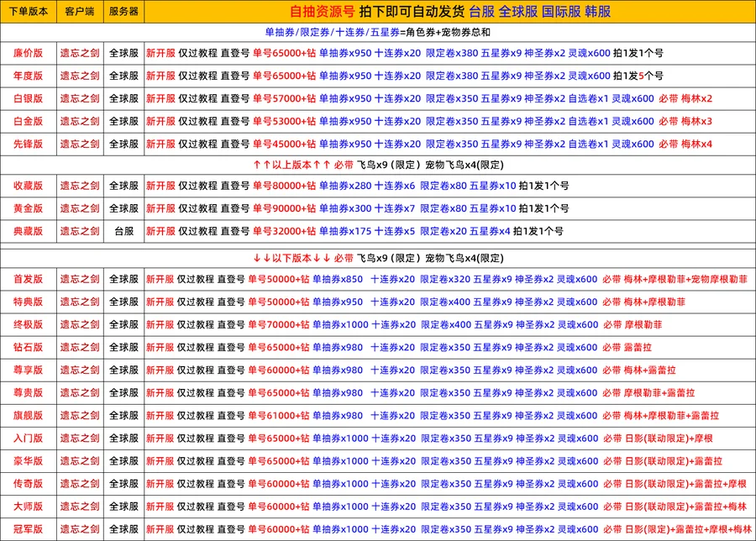Select the 终极版 version cell
Viewport: 756px width, 541px height.
[x=28, y=324]
